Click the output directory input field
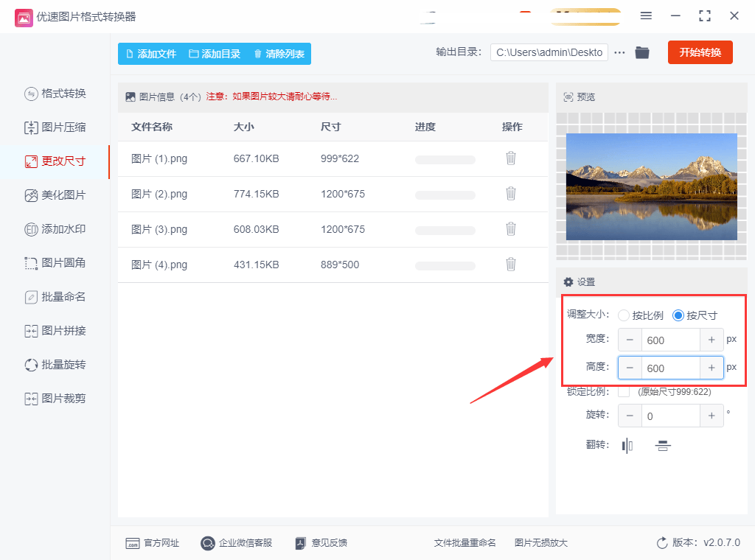The width and height of the screenshot is (755, 560). pos(549,52)
